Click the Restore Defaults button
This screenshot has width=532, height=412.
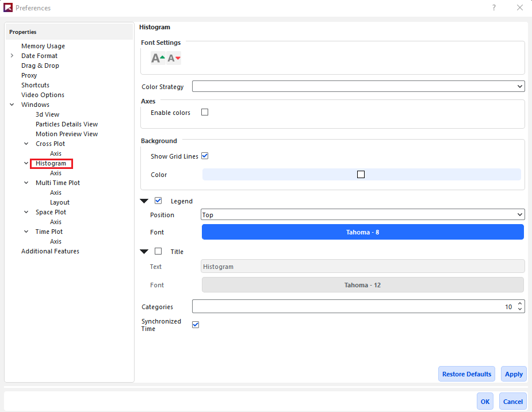coord(466,374)
